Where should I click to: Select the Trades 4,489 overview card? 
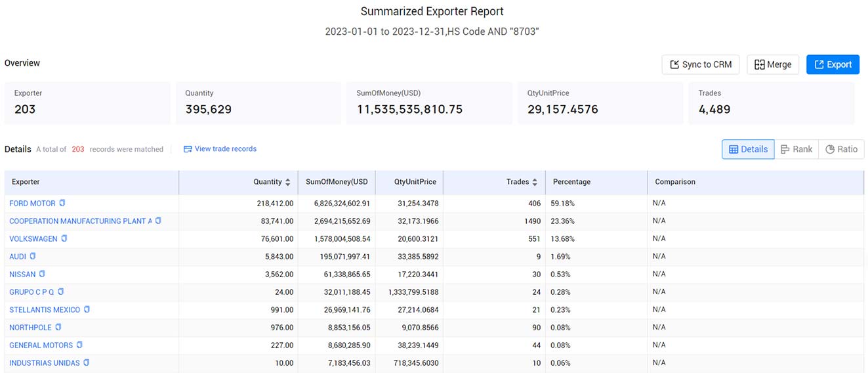click(x=772, y=103)
